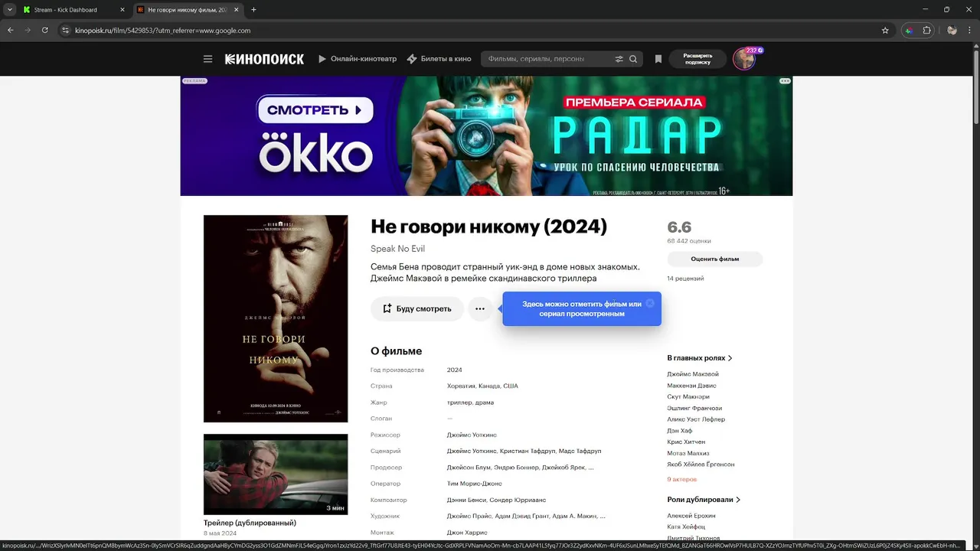Close the Kick Dashboard tab
Image resolution: width=980 pixels, height=551 pixels.
click(x=122, y=10)
